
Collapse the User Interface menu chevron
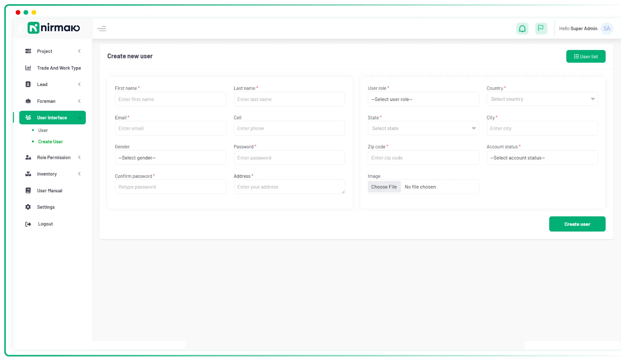80,117
